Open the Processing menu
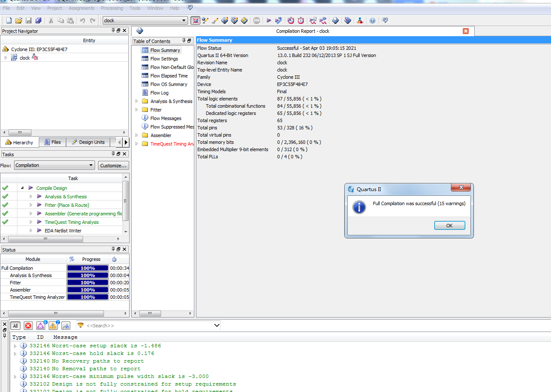551x392 pixels. 112,8
